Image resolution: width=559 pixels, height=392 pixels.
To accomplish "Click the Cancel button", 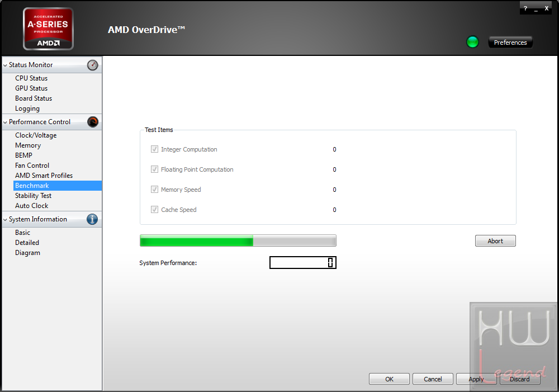I will [x=433, y=379].
